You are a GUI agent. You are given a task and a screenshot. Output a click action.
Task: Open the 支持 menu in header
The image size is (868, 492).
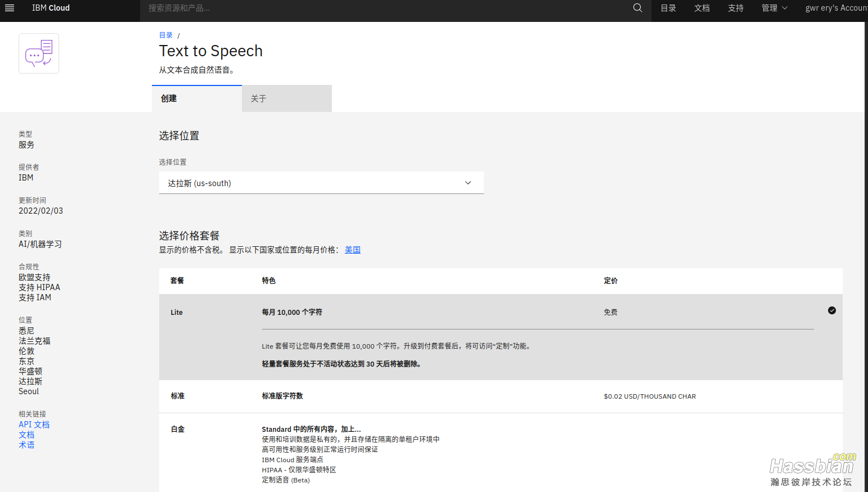[736, 8]
